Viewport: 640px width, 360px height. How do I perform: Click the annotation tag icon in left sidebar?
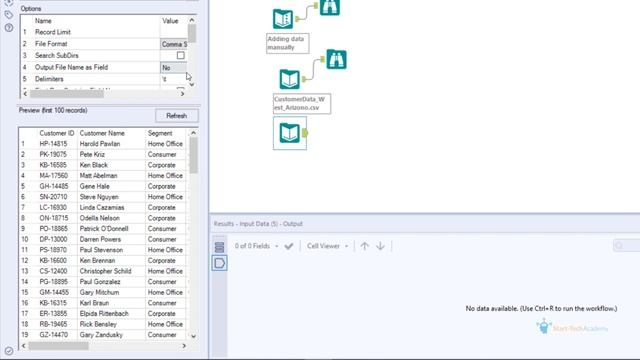click(x=9, y=15)
